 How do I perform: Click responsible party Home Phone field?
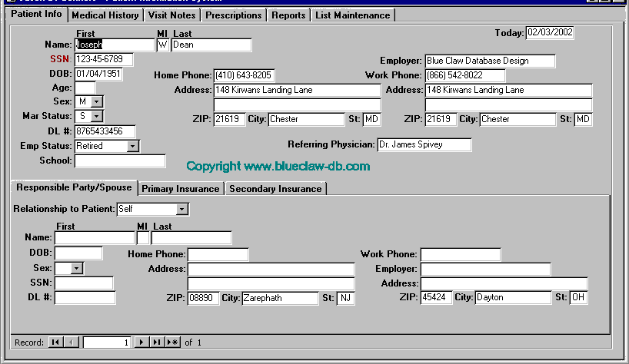coord(218,254)
